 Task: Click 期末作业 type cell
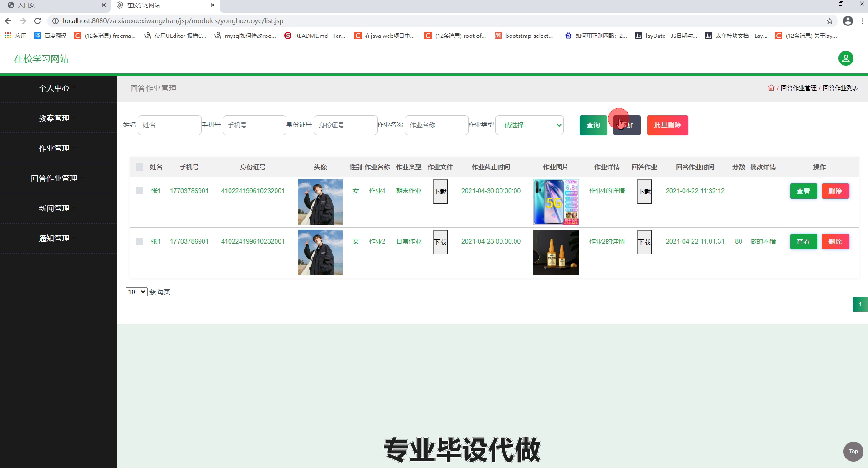pos(408,191)
